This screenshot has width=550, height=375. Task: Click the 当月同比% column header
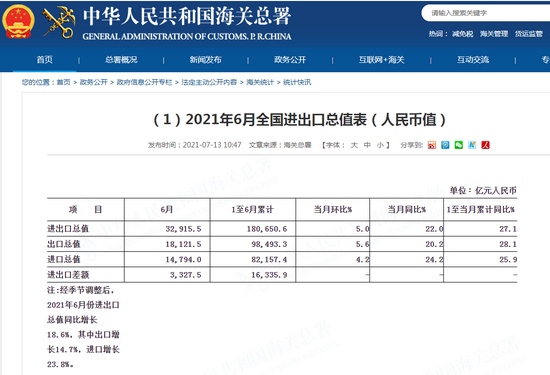[x=407, y=209]
